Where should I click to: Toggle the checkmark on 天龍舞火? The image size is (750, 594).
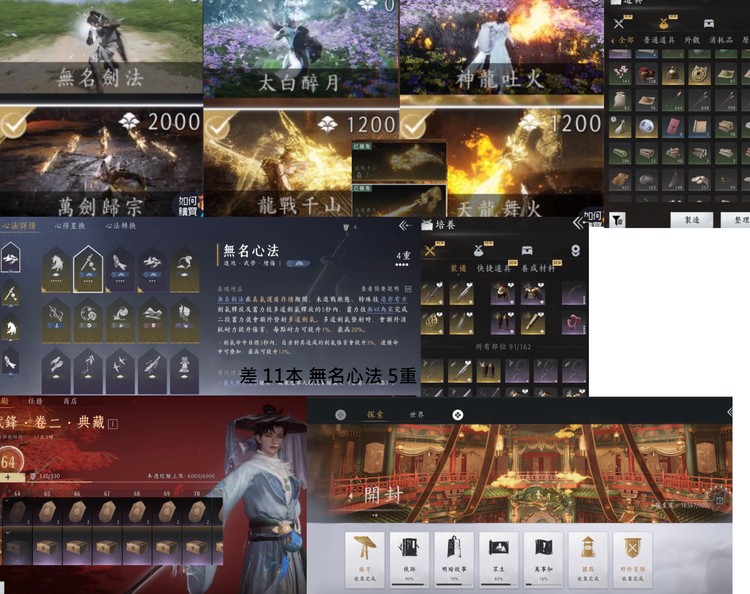tap(415, 124)
